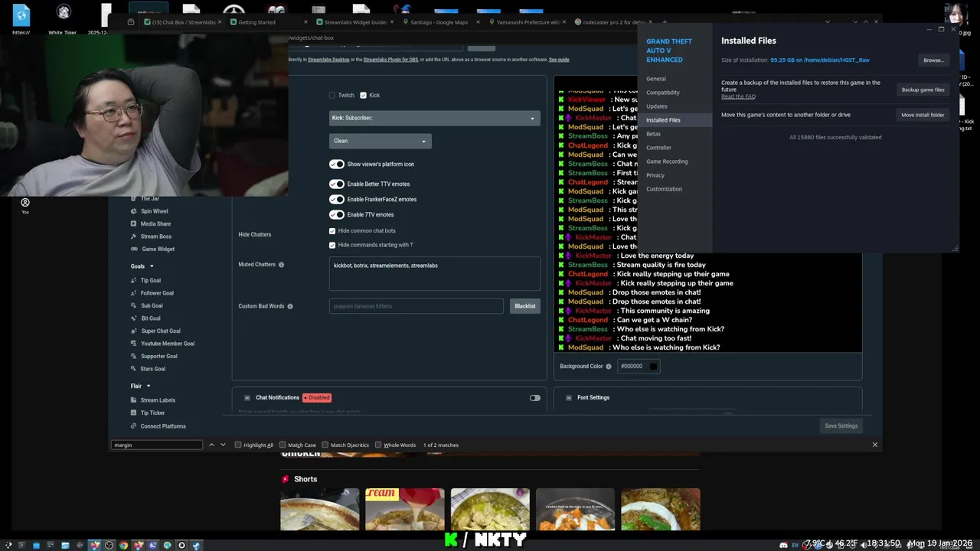Click the Save Settings button
Screen dimensions: 980x551
click(x=841, y=426)
